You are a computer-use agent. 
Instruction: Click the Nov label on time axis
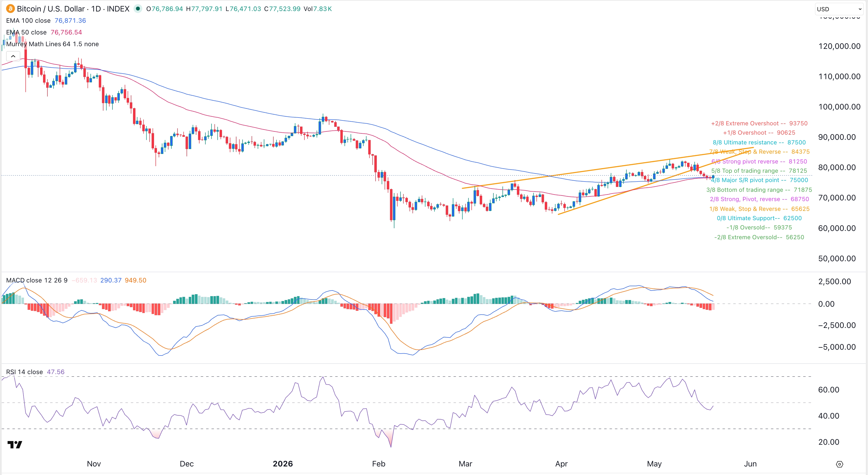[94, 464]
